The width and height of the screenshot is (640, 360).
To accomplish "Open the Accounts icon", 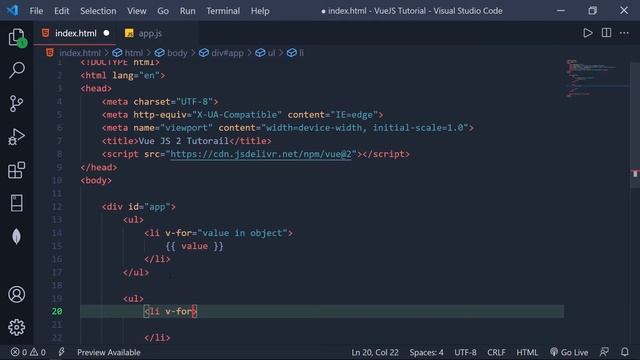I will click(17, 294).
